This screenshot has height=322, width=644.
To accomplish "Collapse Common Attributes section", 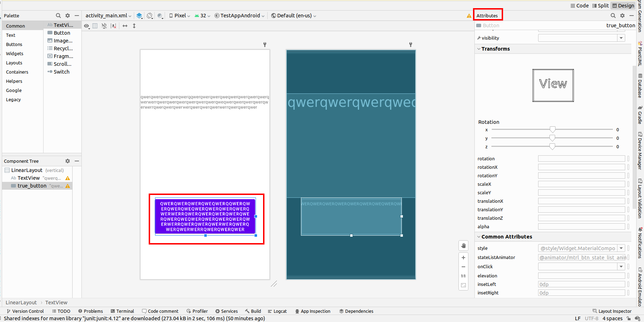I will (x=479, y=237).
